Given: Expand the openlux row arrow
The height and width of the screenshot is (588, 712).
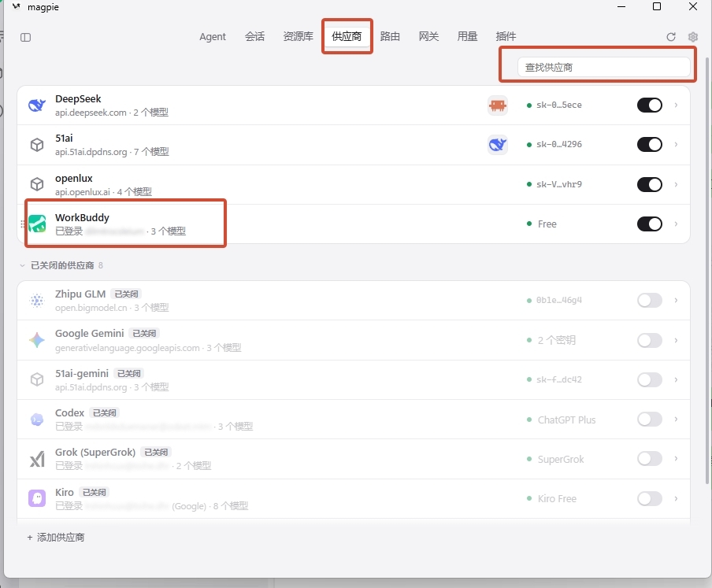Looking at the screenshot, I should (676, 184).
